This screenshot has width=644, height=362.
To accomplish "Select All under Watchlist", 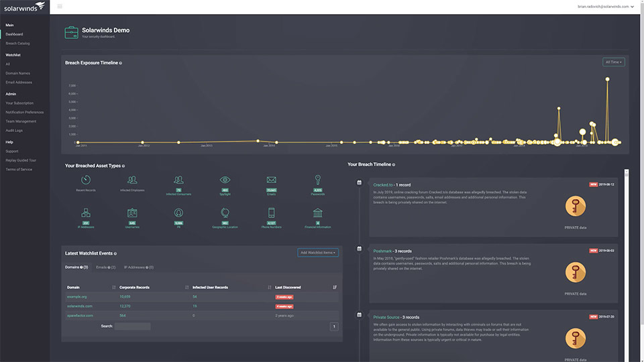I will click(8, 64).
